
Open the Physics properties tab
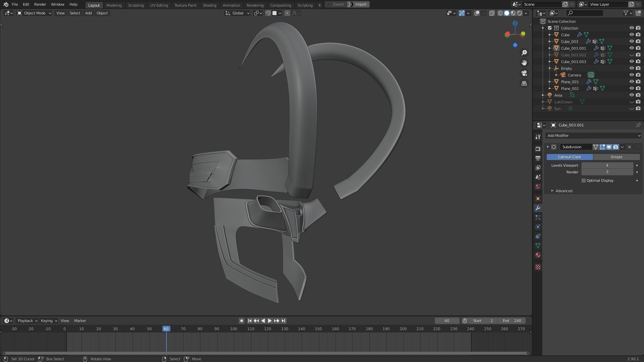pyautogui.click(x=538, y=227)
